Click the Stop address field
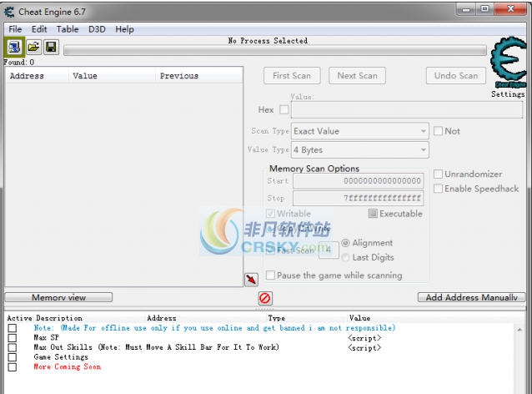The width and height of the screenshot is (532, 394). tap(359, 198)
